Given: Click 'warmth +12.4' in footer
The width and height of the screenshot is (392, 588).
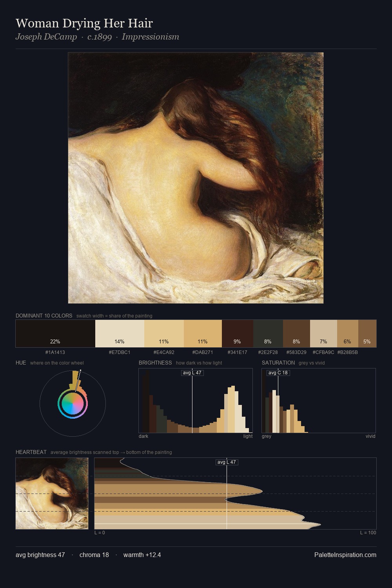Looking at the screenshot, I should [x=142, y=555].
